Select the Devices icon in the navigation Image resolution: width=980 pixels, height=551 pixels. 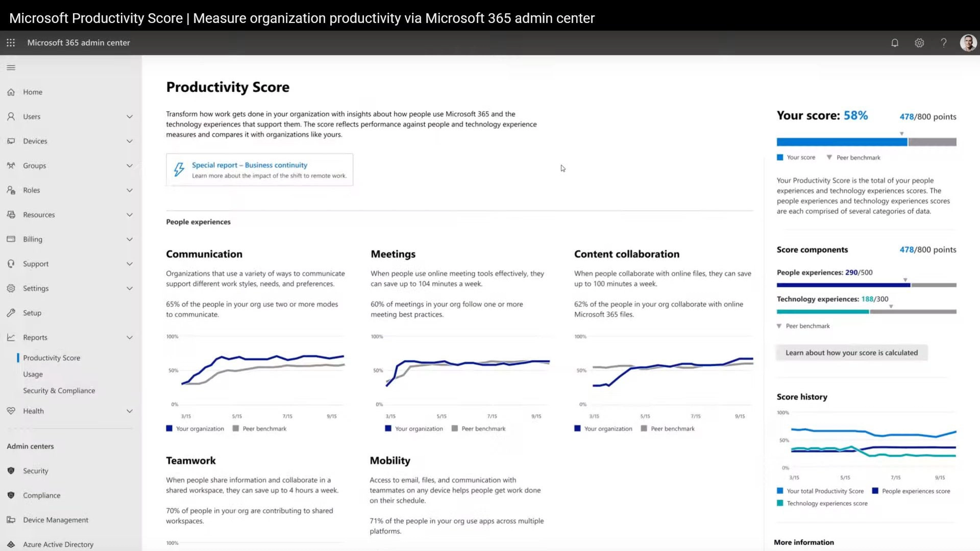11,141
